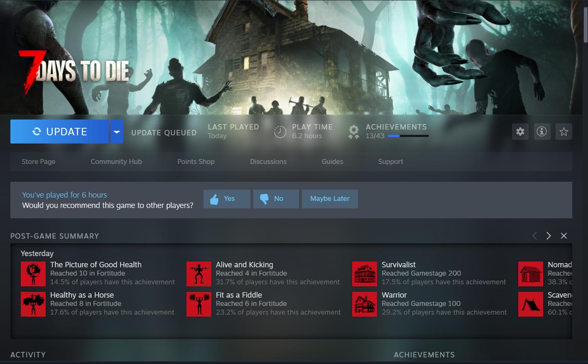Image resolution: width=588 pixels, height=364 pixels.
Task: Open the game settings gear icon
Action: pyautogui.click(x=520, y=132)
